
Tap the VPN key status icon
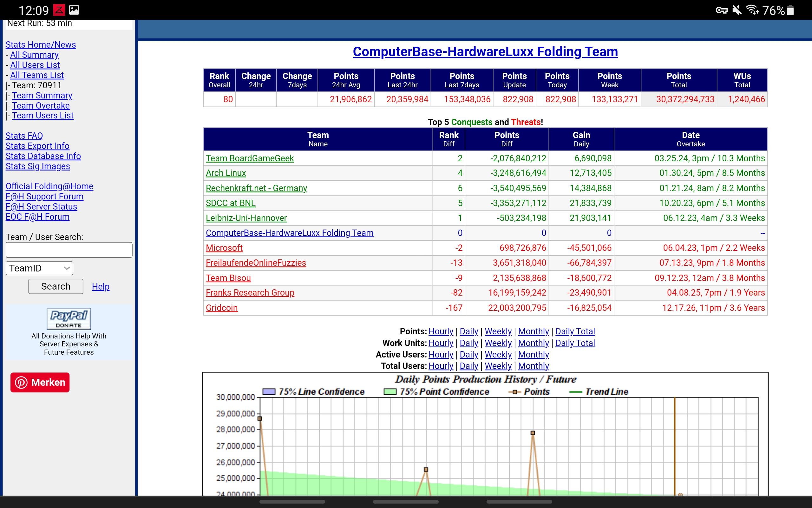click(x=721, y=10)
